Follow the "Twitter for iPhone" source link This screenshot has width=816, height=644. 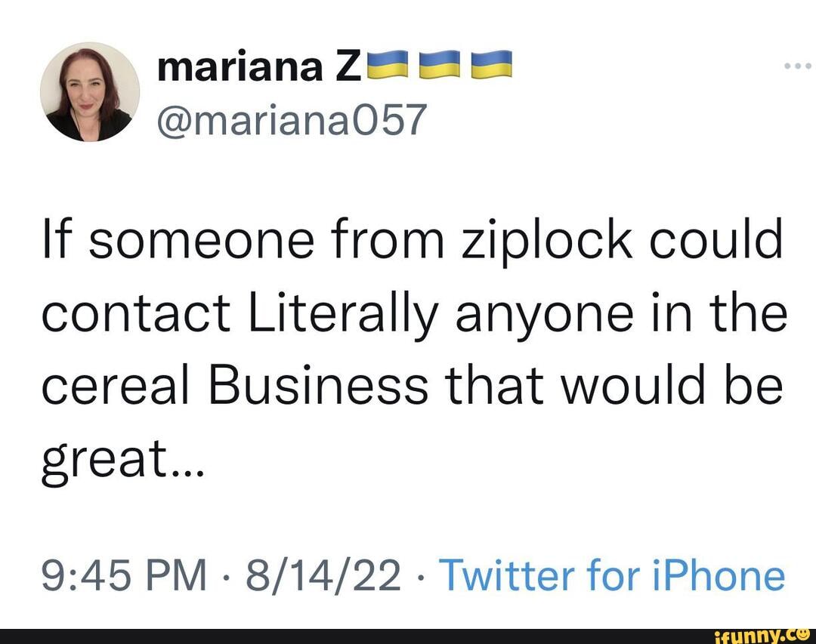coord(612,577)
